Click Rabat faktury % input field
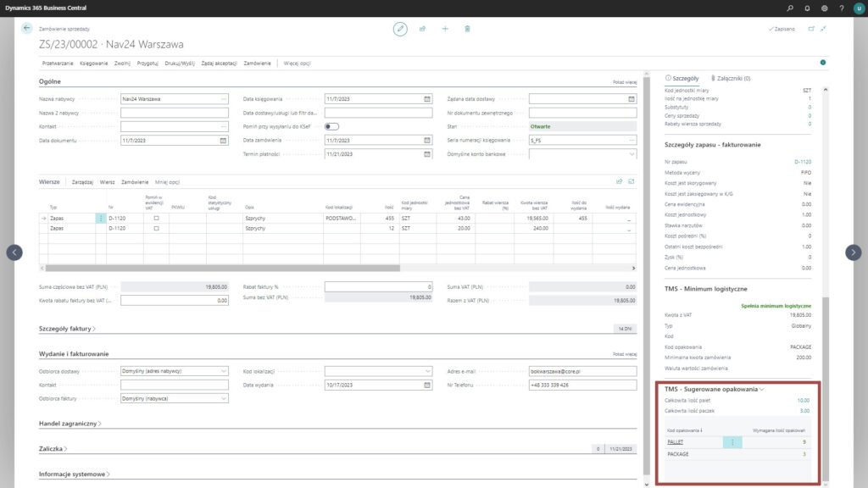The image size is (868, 488). point(379,287)
